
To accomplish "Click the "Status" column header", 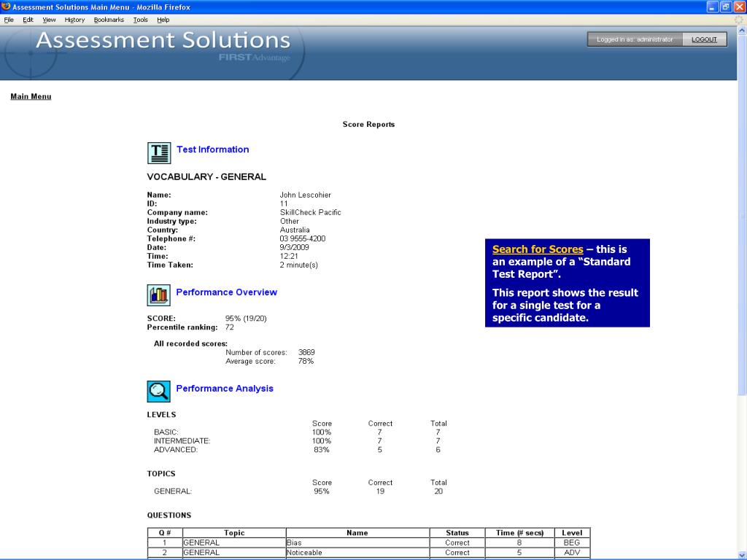I will [457, 533].
